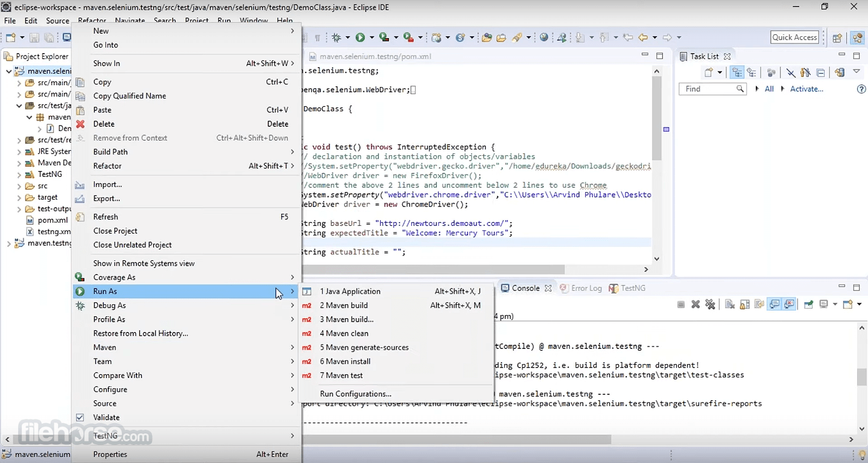
Task: Click the Open Perspective icon
Action: click(x=837, y=37)
